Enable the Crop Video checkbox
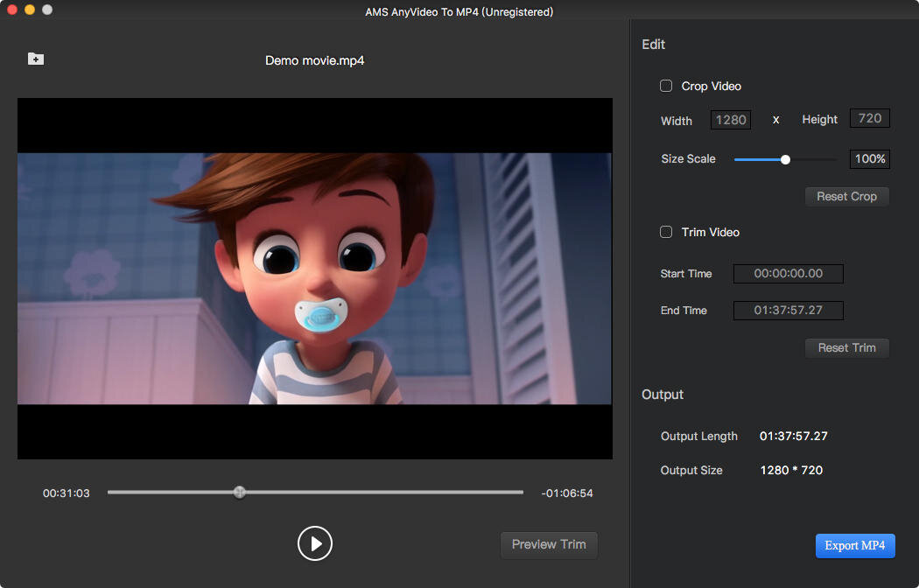The width and height of the screenshot is (919, 588). [x=666, y=86]
